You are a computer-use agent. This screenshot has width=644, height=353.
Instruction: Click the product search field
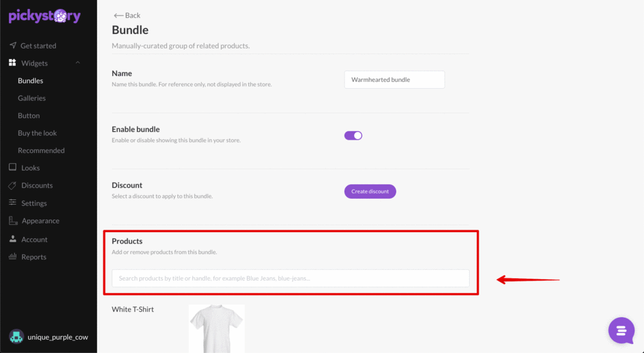pyautogui.click(x=291, y=278)
